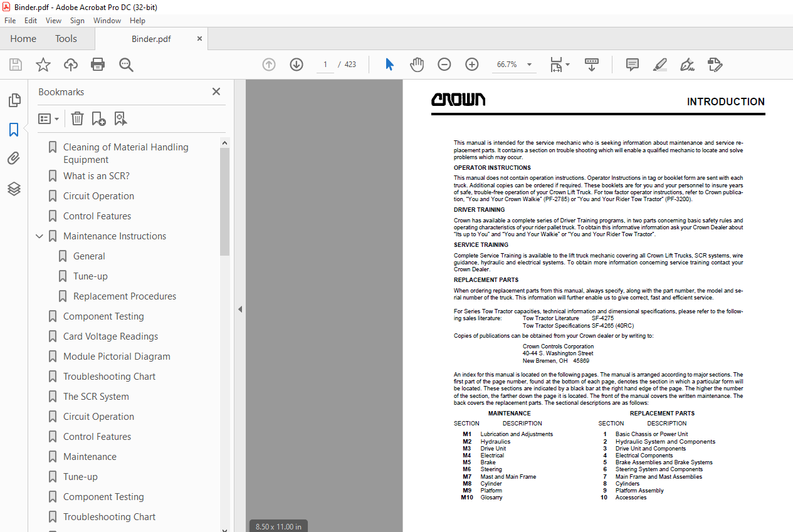This screenshot has width=793, height=532.
Task: Go to previous page with up arrow
Action: [269, 65]
